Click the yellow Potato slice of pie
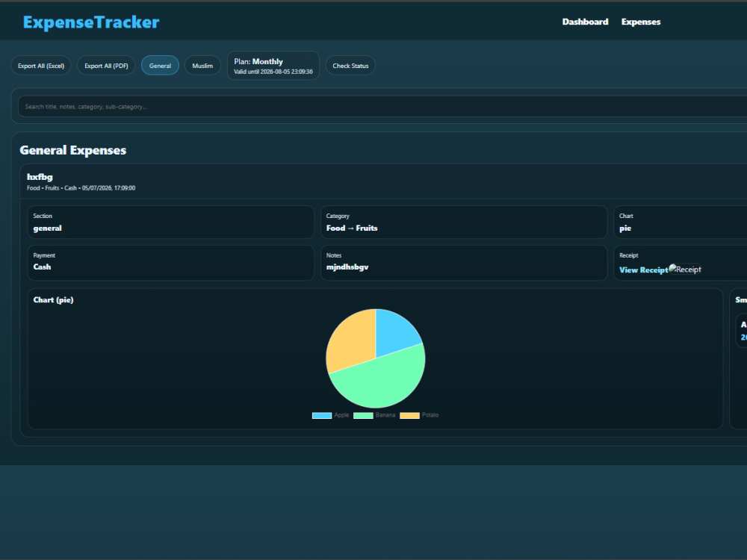747x560 pixels. coord(353,338)
